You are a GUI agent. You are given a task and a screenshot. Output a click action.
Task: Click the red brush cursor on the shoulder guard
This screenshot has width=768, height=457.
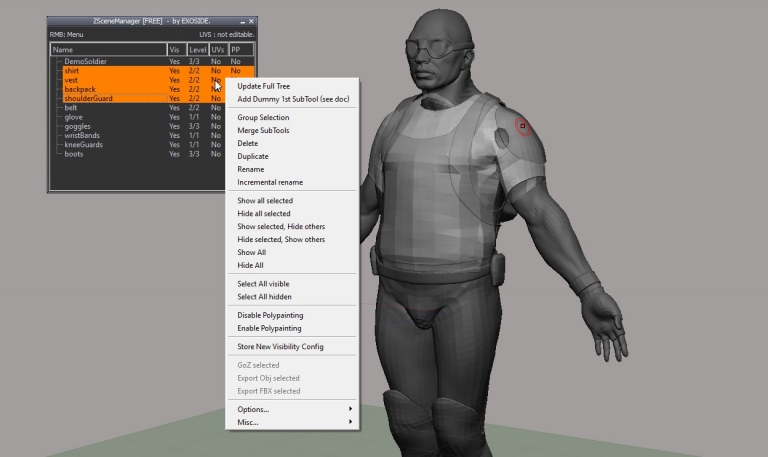point(522,125)
